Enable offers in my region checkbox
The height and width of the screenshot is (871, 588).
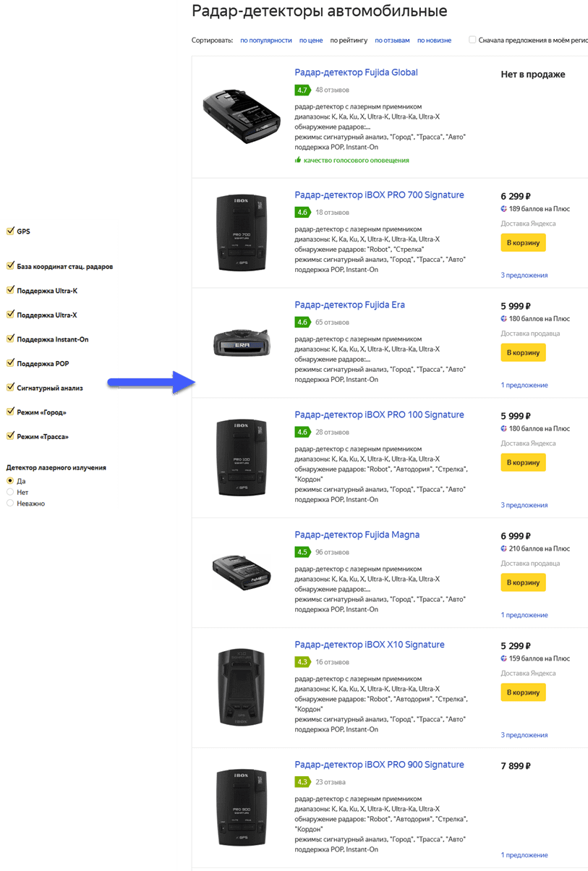pyautogui.click(x=472, y=41)
